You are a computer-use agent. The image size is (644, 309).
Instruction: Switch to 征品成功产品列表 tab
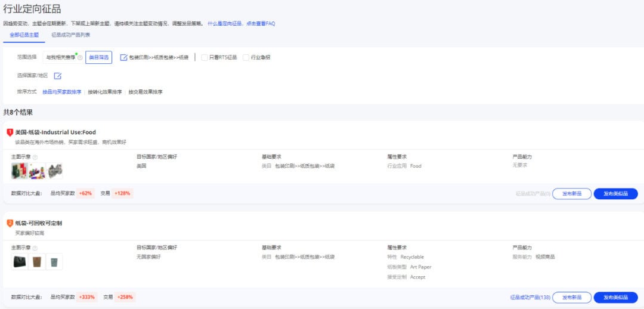pos(70,35)
